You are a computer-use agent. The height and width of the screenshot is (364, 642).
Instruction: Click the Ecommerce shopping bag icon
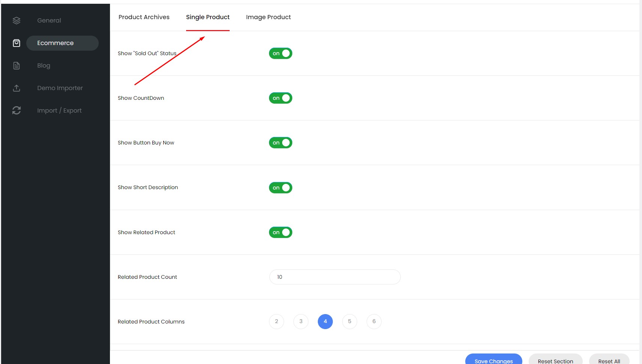click(17, 43)
